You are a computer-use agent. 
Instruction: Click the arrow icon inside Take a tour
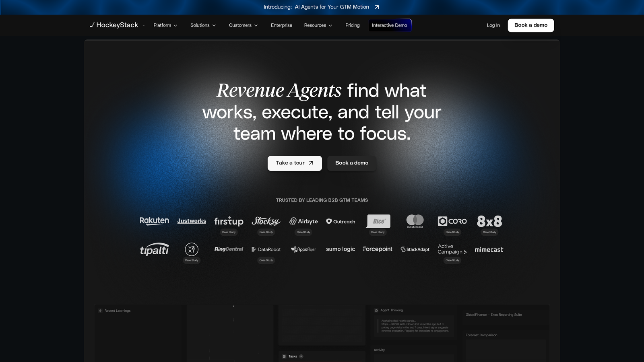pyautogui.click(x=310, y=163)
